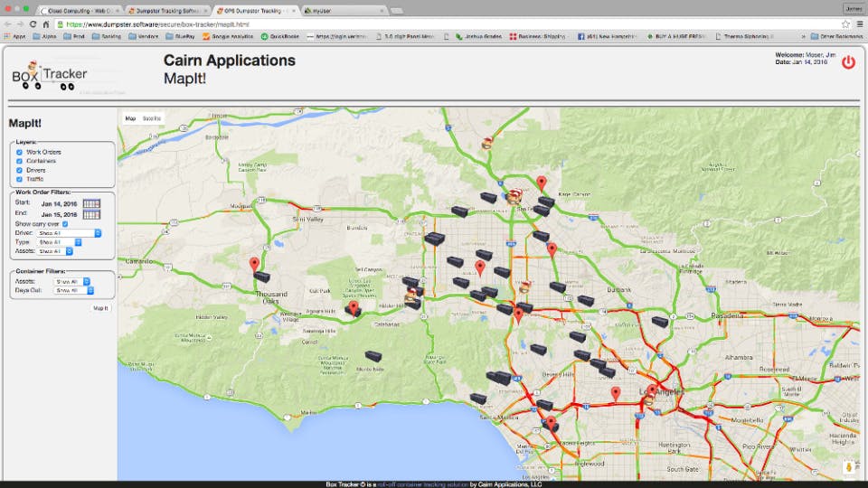Open the Other Bookmarks folder
Viewport: 868px width, 488px height.
[x=837, y=36]
